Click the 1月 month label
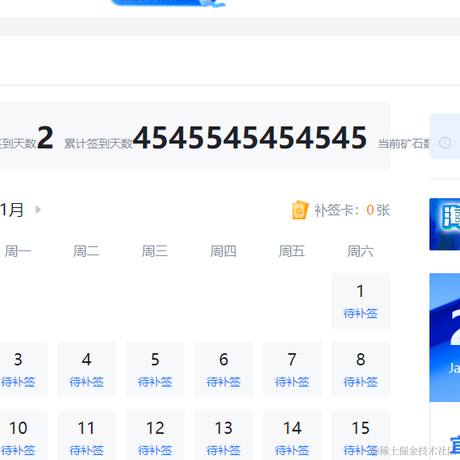Image resolution: width=460 pixels, height=460 pixels. point(12,210)
